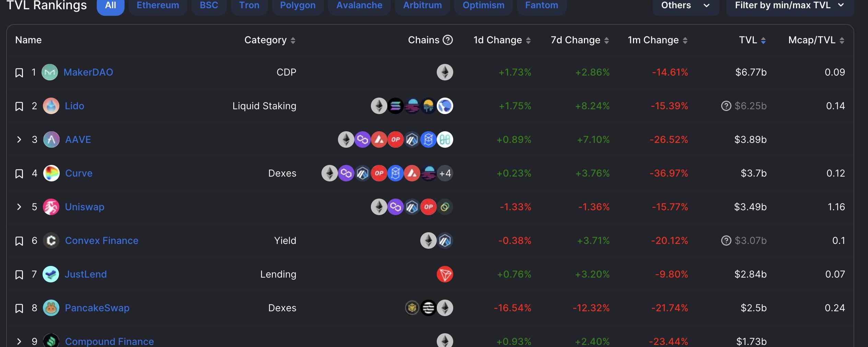
Task: Click the MakerDAO logo icon
Action: [x=50, y=72]
